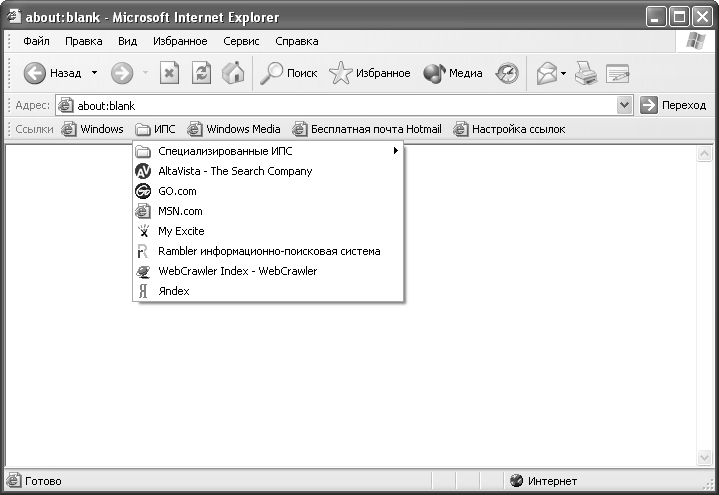Click the Интернет security zone indicator
Viewport: 719px width, 495px height.
(543, 481)
